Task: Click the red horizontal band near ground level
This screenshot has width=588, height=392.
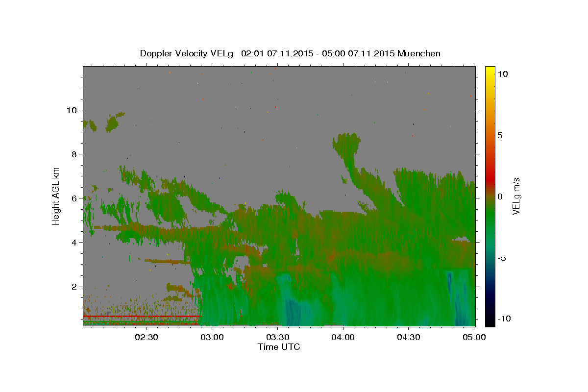Action: pyautogui.click(x=142, y=317)
